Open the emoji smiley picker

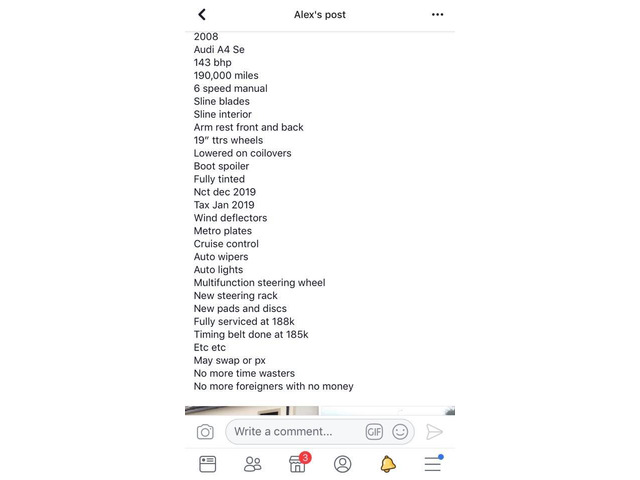tap(400, 432)
